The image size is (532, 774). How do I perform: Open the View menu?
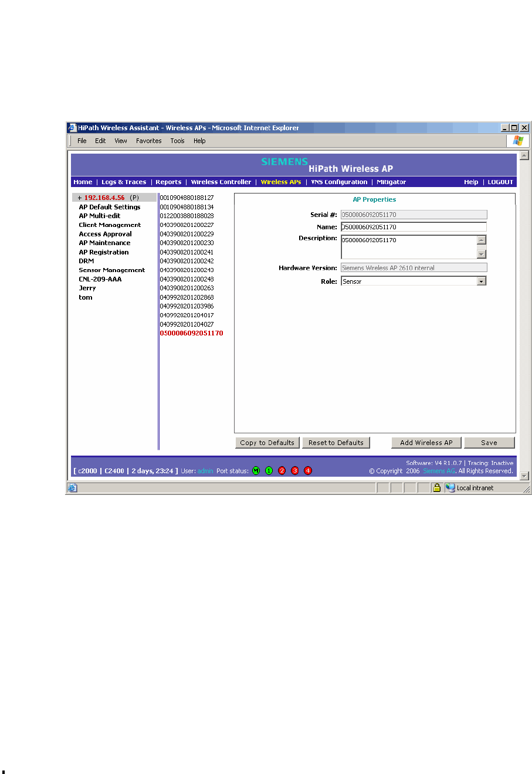tap(121, 141)
